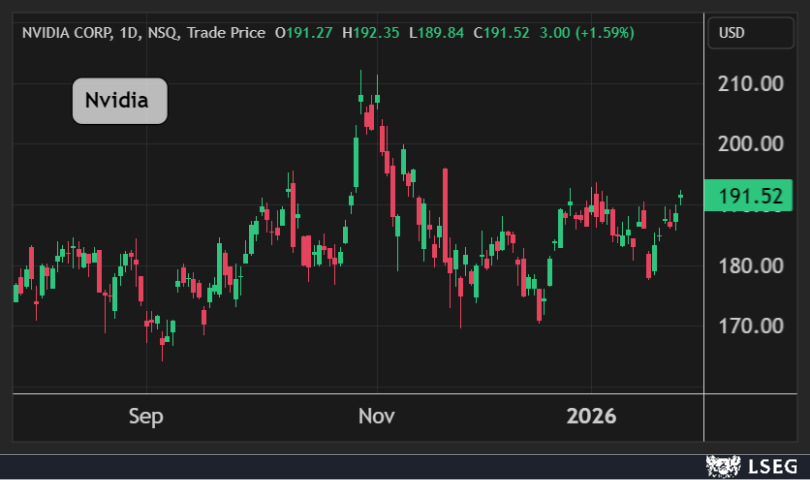Select the Nvidia label box
The height and width of the screenshot is (480, 810).
click(119, 101)
